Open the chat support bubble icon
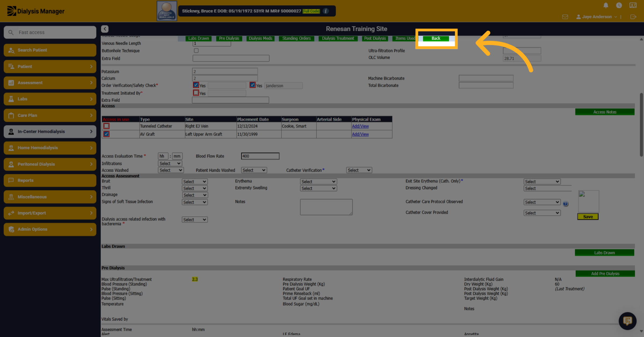 627,321
